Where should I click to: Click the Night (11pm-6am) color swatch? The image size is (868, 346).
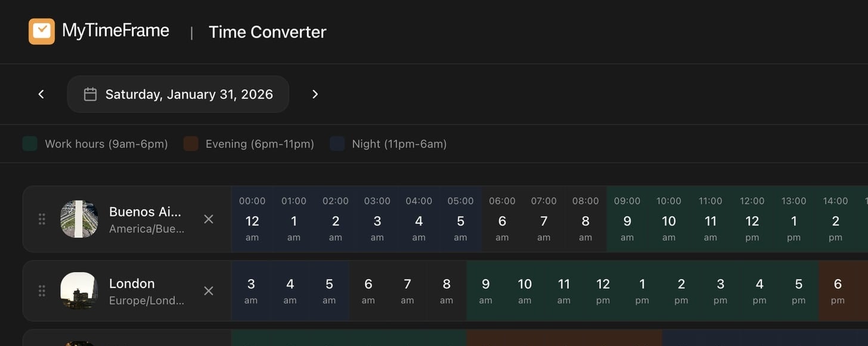(337, 143)
